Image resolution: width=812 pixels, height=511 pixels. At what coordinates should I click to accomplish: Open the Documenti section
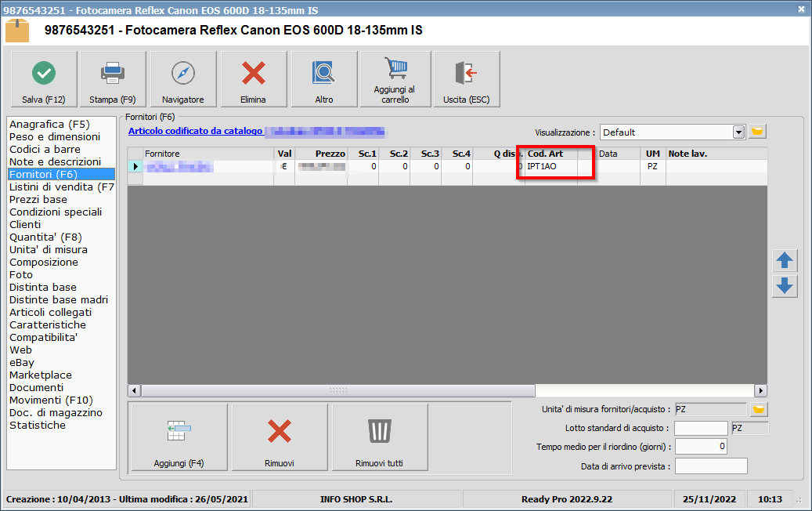tap(36, 388)
